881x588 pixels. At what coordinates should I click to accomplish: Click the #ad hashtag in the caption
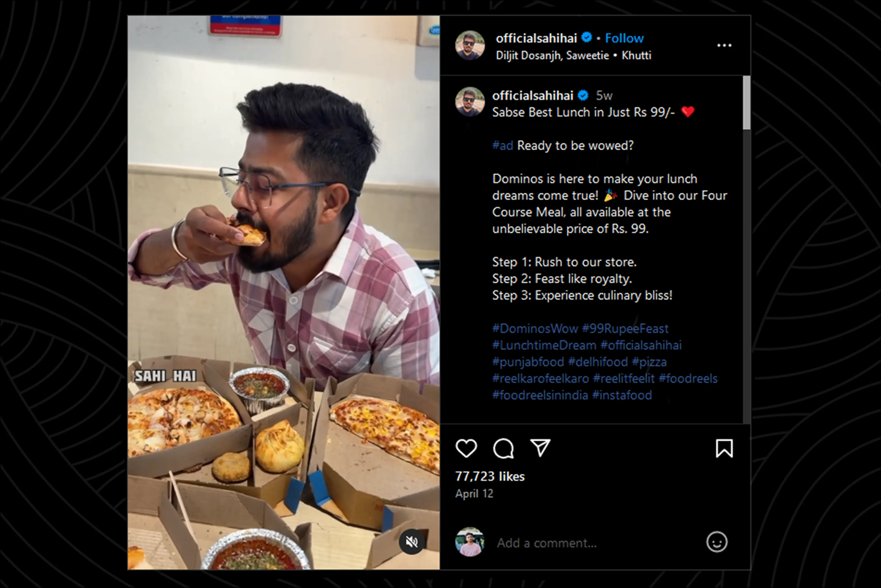502,145
